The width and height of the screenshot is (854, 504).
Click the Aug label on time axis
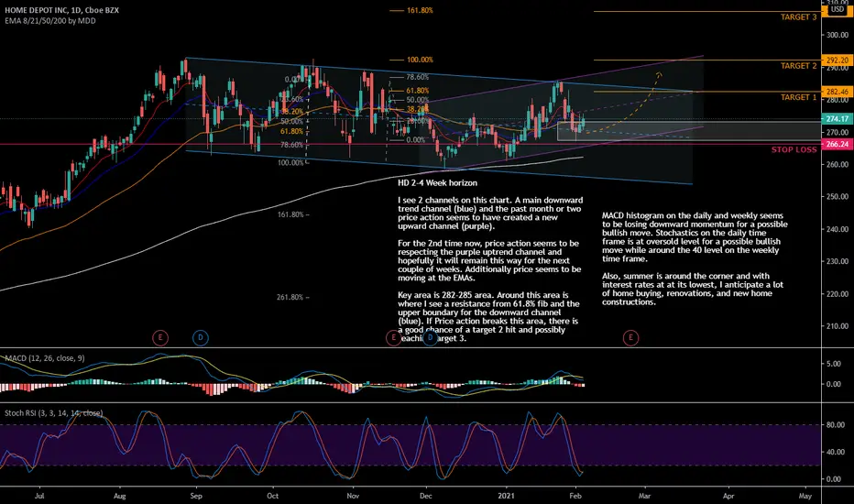(x=119, y=496)
